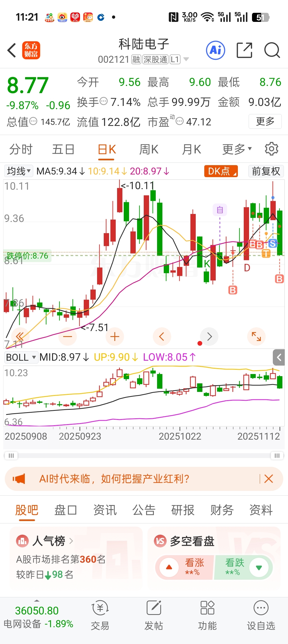This screenshot has width=288, height=644.
Task: Switch to 分时 chart tab
Action: [21, 149]
